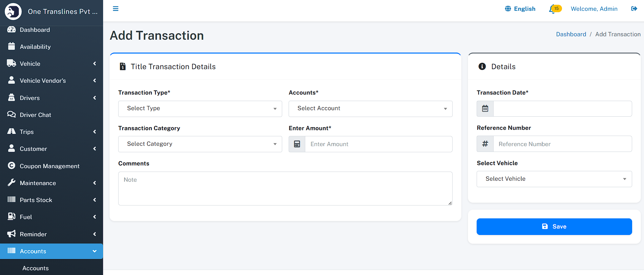Go to Coupon Management in sidebar
This screenshot has height=275, width=644.
(49, 166)
